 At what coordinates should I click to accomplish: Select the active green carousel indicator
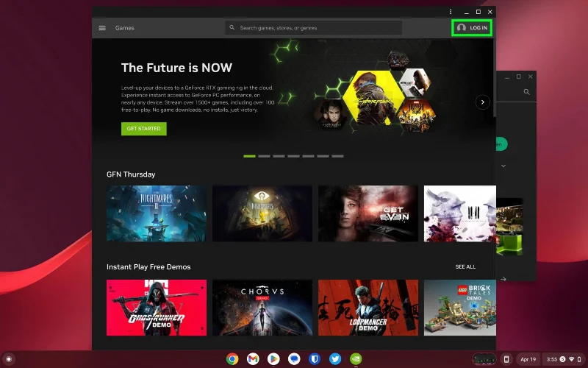[249, 156]
